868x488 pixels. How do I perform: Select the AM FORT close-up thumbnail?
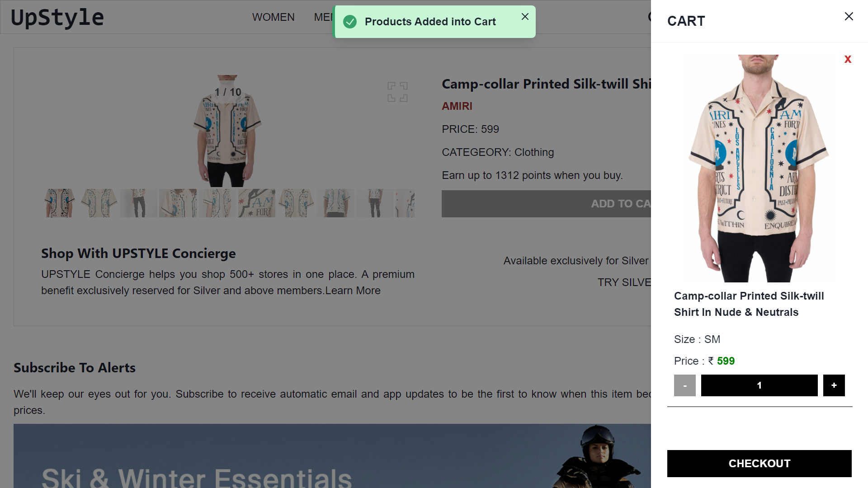click(256, 203)
